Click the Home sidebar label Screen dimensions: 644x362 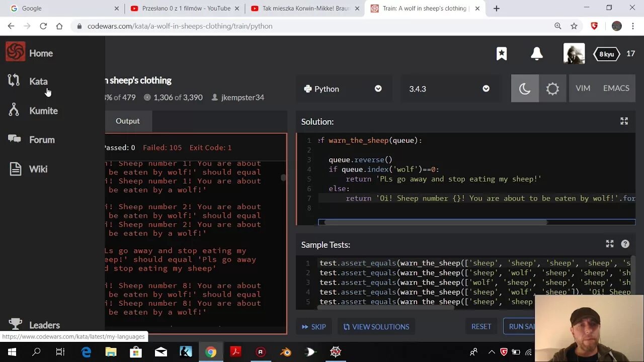(x=41, y=53)
